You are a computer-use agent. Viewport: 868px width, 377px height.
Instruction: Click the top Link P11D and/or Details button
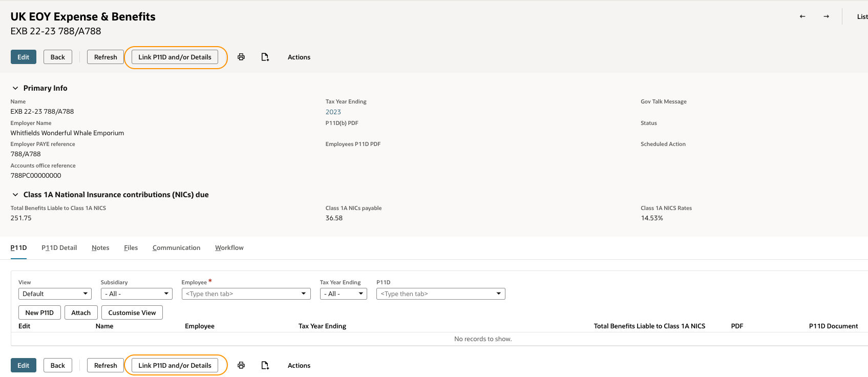tap(175, 57)
